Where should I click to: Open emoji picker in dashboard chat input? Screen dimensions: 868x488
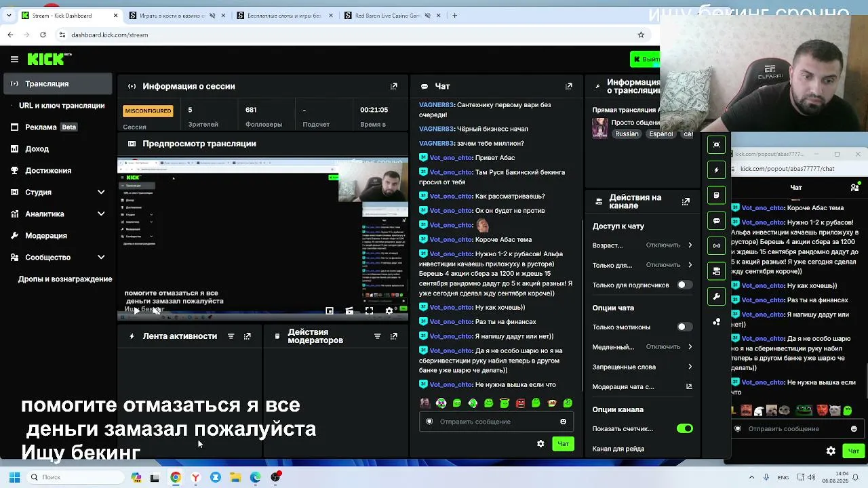point(563,422)
